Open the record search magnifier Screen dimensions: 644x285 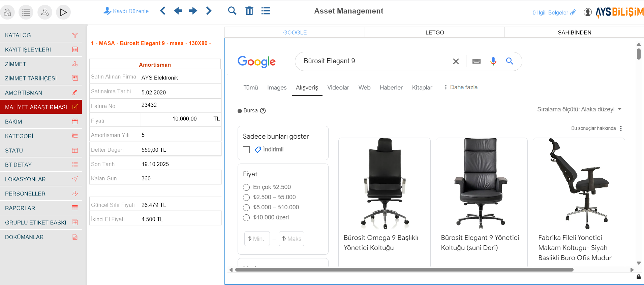coord(232,11)
